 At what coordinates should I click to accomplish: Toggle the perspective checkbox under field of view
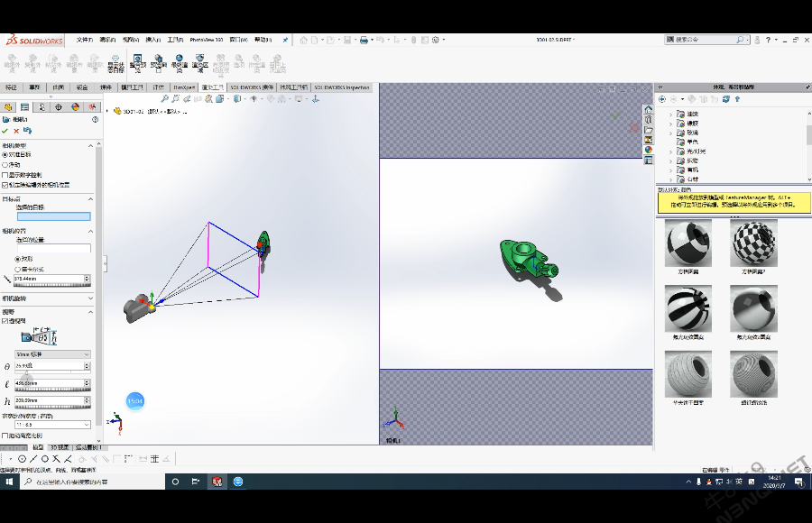5,321
